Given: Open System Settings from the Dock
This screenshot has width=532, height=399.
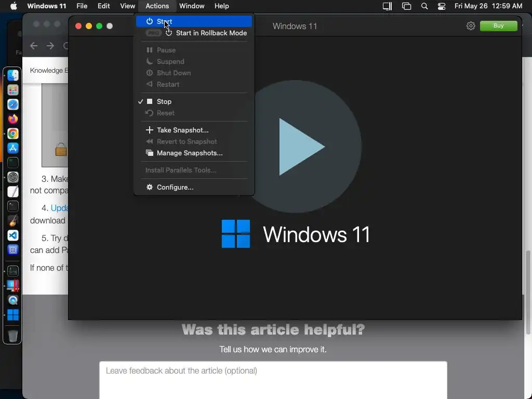Looking at the screenshot, I should coord(13,177).
